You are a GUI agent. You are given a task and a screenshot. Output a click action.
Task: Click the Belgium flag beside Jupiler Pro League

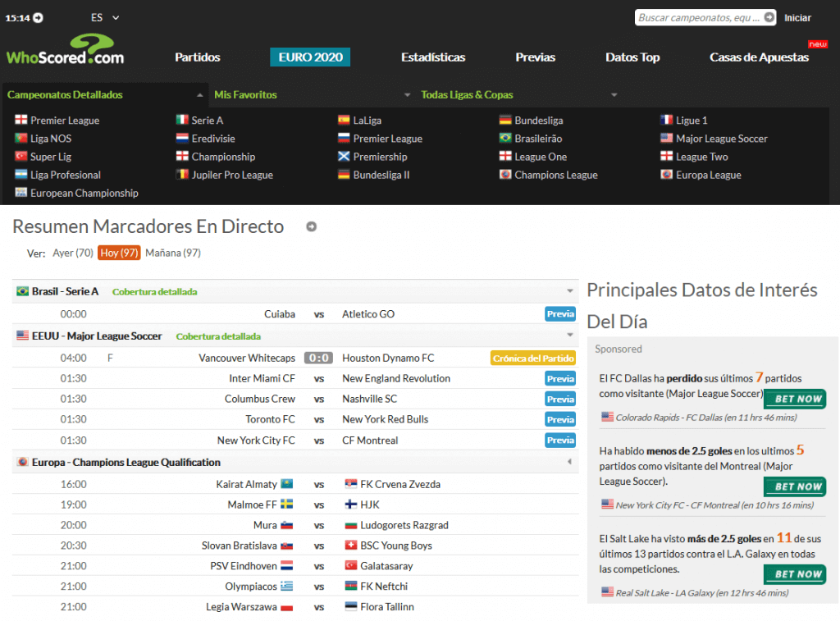click(x=182, y=174)
